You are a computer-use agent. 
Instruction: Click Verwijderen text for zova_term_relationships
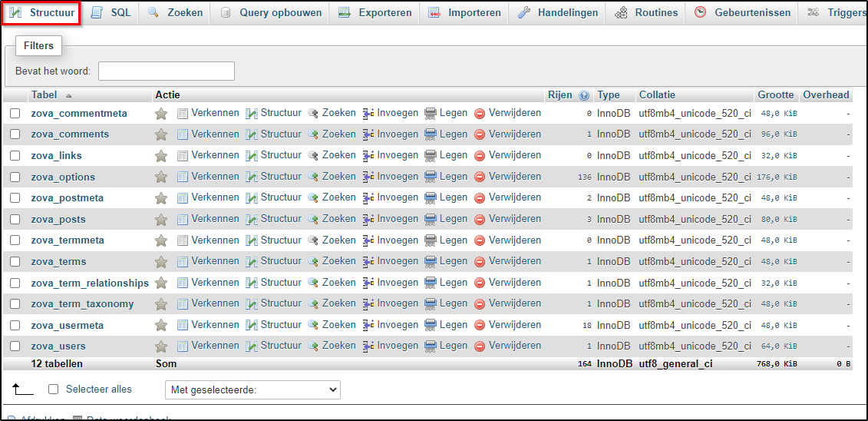tap(514, 283)
